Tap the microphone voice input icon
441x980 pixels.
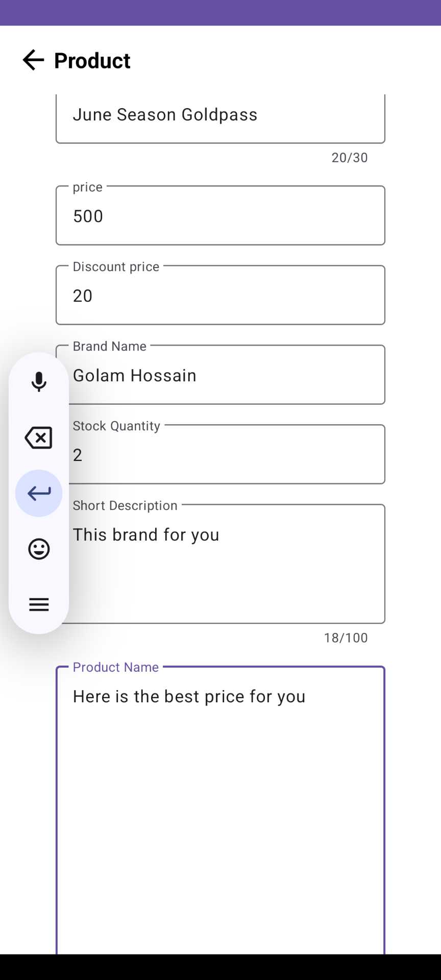pos(39,382)
